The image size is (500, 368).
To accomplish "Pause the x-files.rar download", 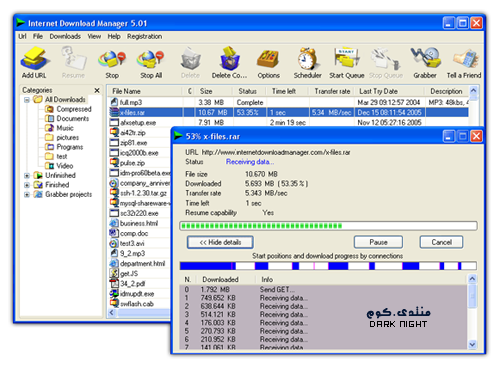I will [x=378, y=242].
